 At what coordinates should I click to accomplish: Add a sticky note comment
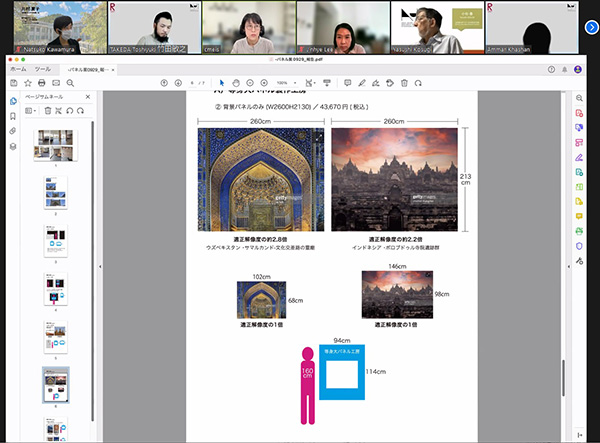pos(347,83)
